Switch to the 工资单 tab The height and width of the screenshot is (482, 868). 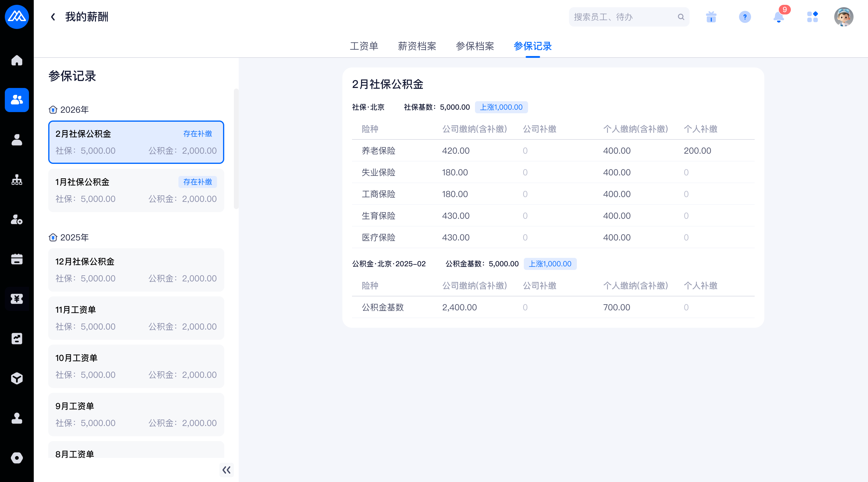point(364,46)
